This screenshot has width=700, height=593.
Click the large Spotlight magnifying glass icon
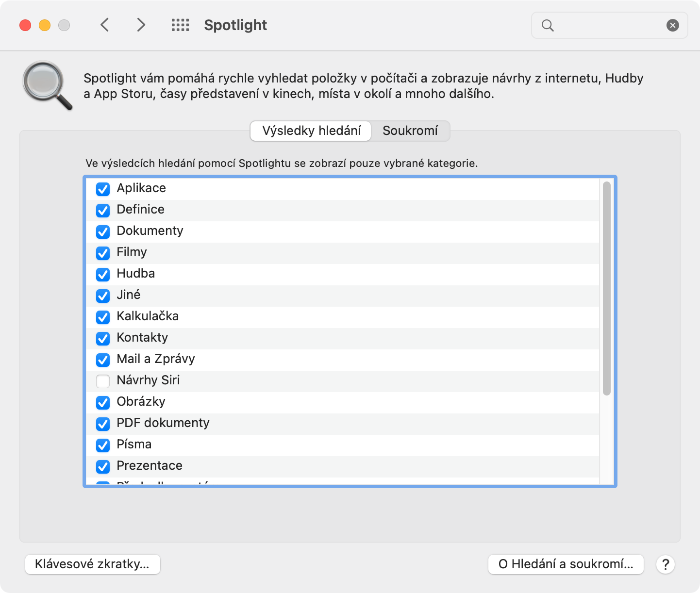(x=47, y=85)
